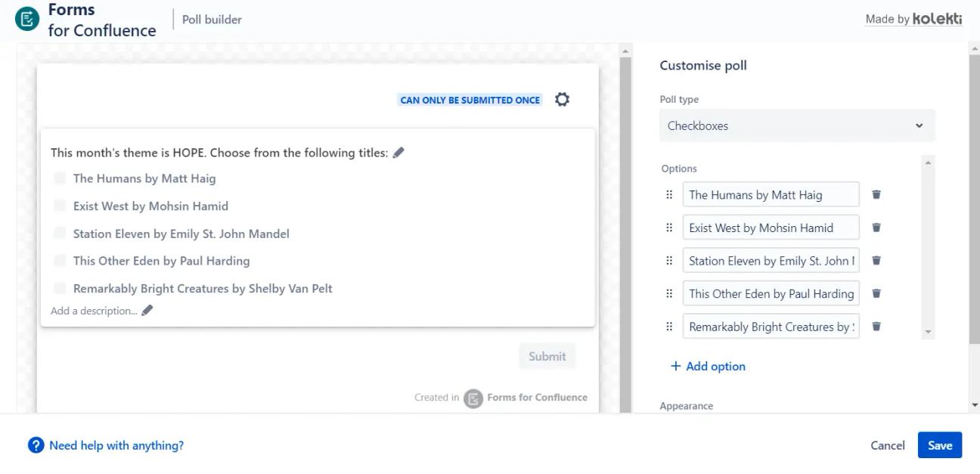Open the Poll type Checkboxes dropdown
980x474 pixels.
[x=797, y=125]
